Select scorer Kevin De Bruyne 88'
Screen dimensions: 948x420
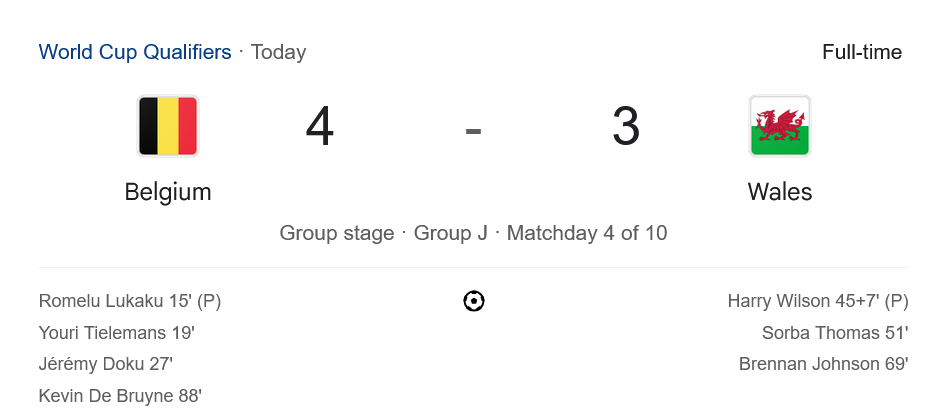(x=120, y=396)
